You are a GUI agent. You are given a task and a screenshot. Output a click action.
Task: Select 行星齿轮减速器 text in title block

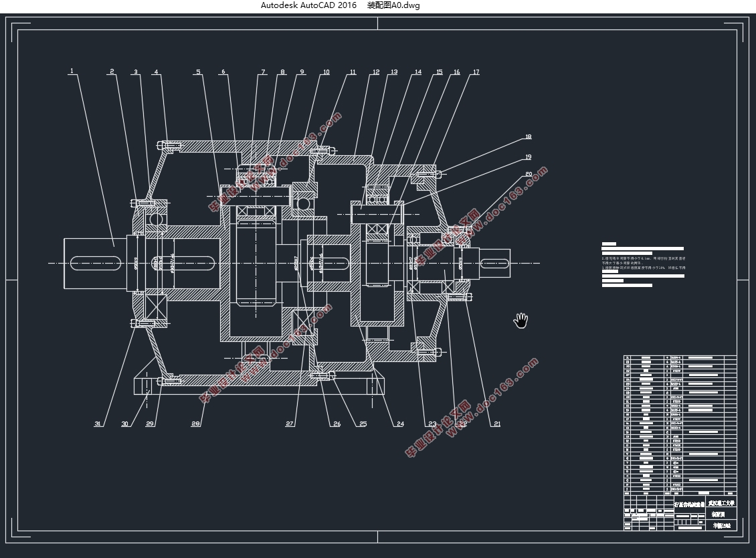click(x=689, y=504)
